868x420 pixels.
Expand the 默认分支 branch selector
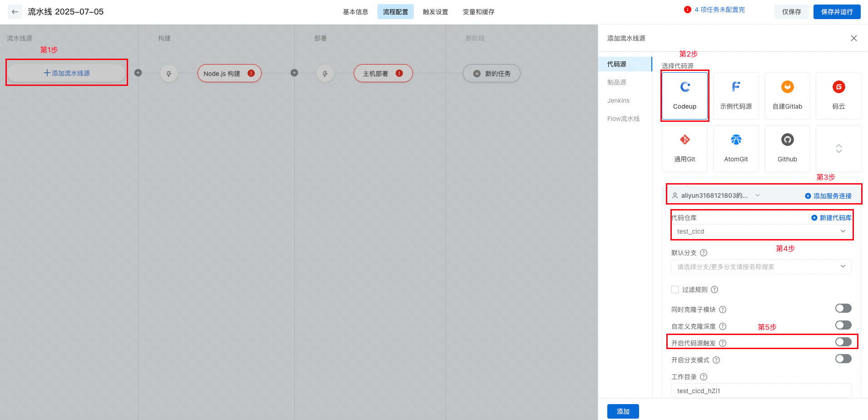pyautogui.click(x=761, y=266)
